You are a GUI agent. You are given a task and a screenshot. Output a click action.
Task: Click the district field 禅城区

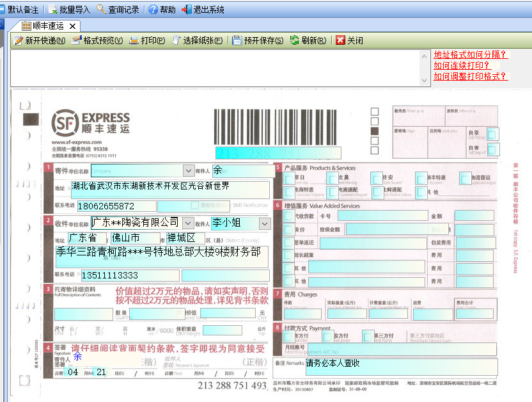185,238
